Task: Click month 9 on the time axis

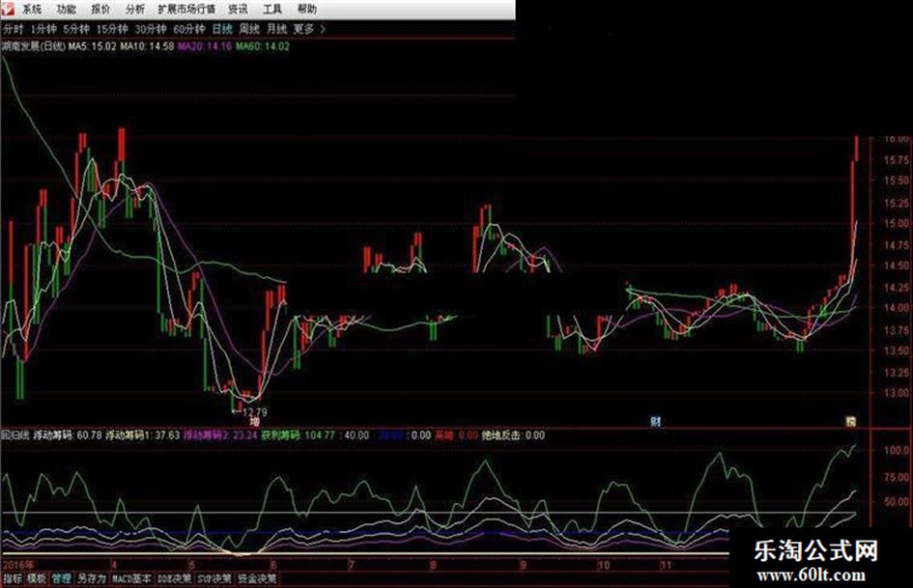Action: [x=523, y=565]
